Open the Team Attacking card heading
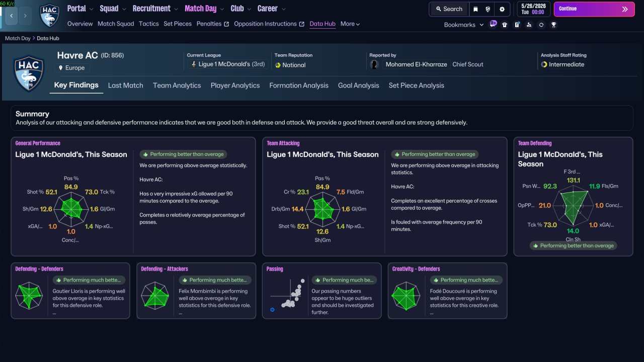 (x=283, y=143)
